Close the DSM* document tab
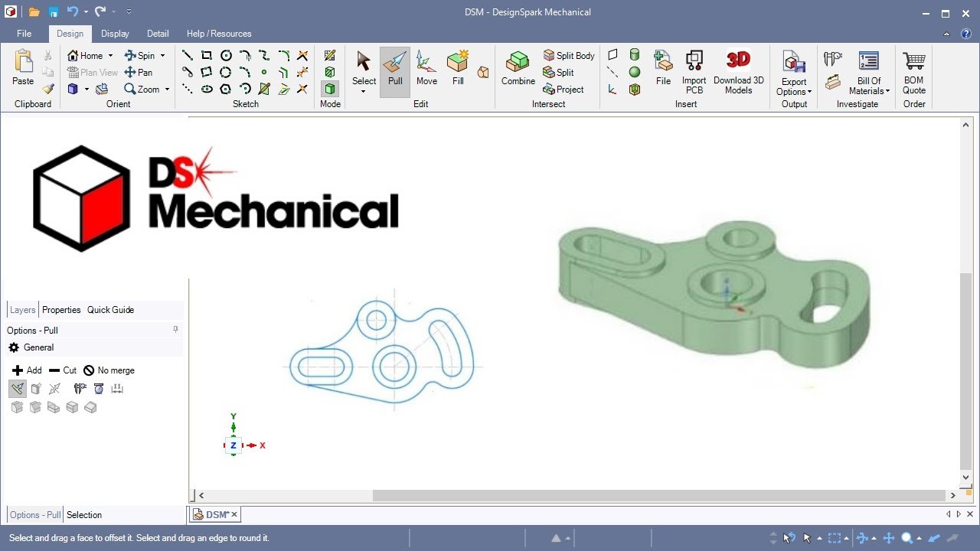The width and height of the screenshot is (980, 551). [234, 514]
